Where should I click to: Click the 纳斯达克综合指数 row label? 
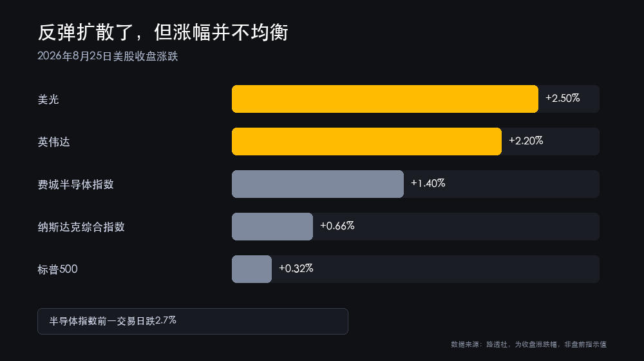coord(81,227)
